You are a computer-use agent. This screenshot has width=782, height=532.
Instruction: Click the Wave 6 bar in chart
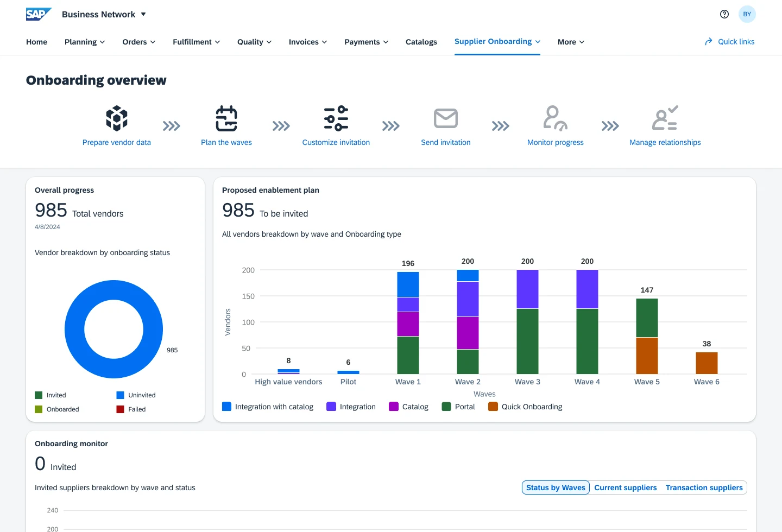tap(707, 363)
